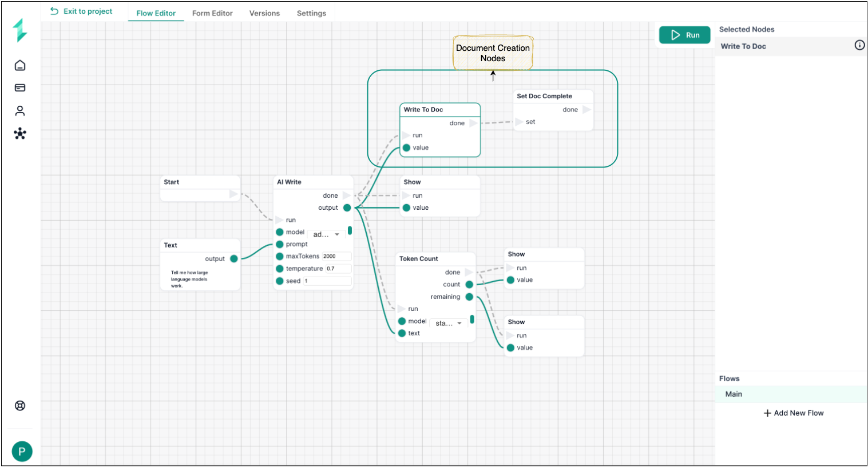Viewport: 868px width, 467px height.
Task: Select the Start node title
Action: [171, 182]
